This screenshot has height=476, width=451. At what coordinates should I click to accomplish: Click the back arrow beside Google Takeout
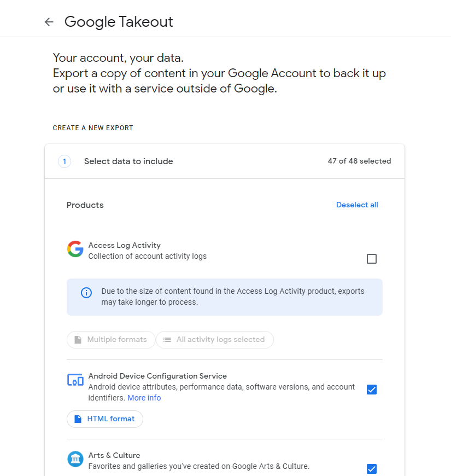point(49,22)
